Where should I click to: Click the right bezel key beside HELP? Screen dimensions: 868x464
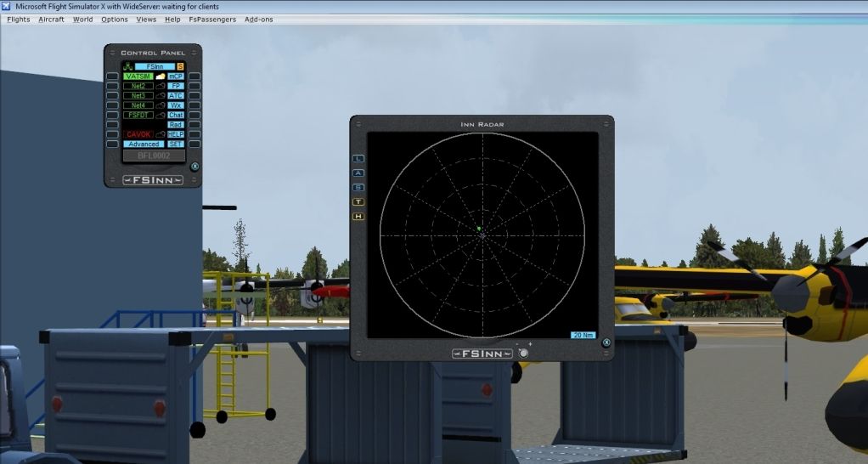click(x=194, y=134)
